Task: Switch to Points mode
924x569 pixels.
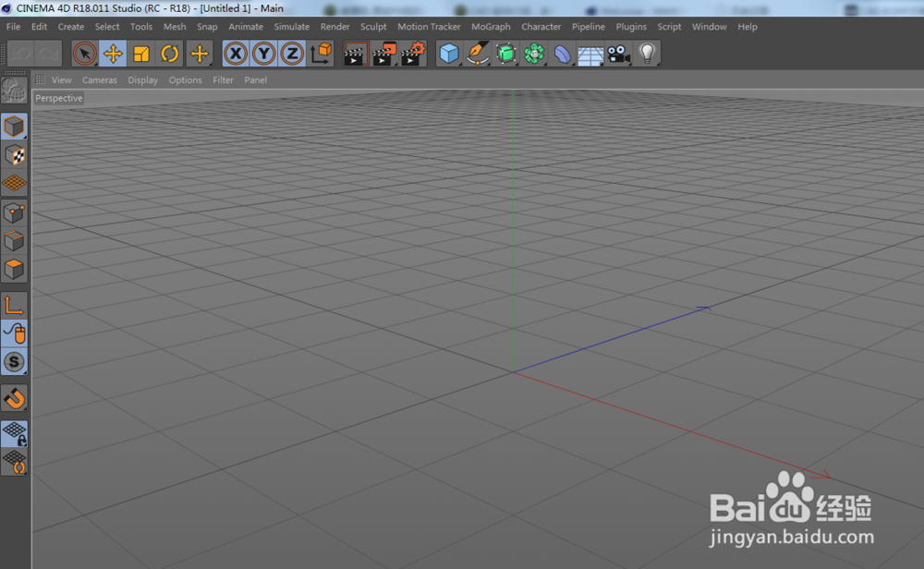Action: pyautogui.click(x=14, y=212)
